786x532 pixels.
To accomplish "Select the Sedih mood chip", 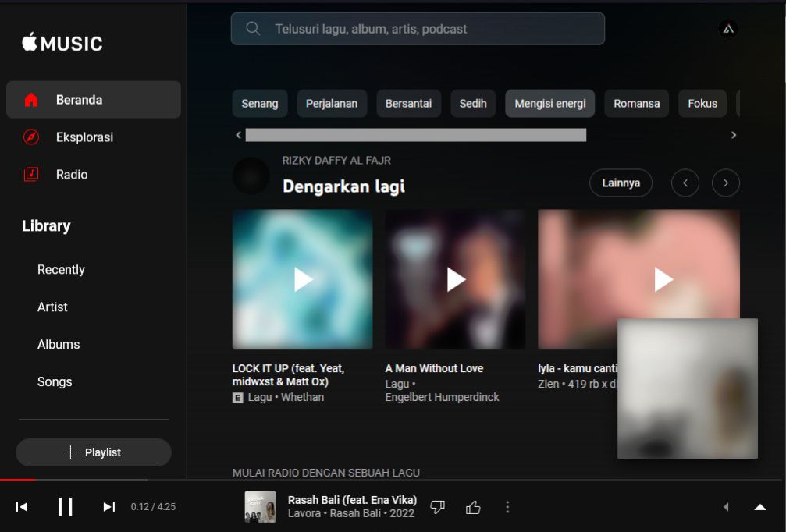I will pyautogui.click(x=473, y=104).
